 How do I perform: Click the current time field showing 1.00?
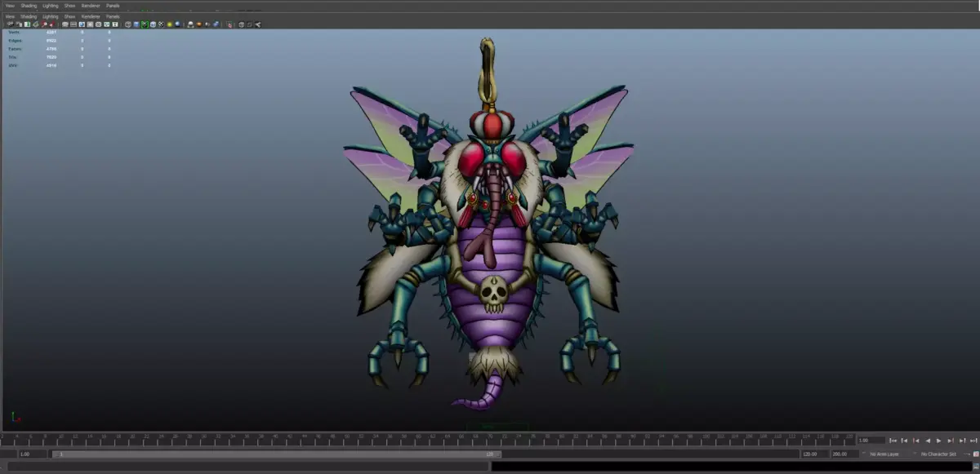[x=871, y=441]
